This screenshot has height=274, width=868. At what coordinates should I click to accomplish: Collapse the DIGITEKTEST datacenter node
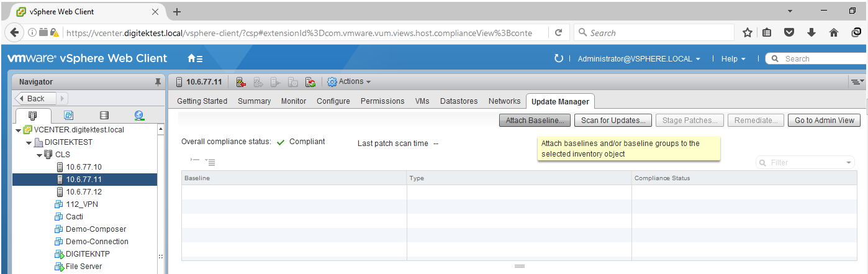pos(29,142)
